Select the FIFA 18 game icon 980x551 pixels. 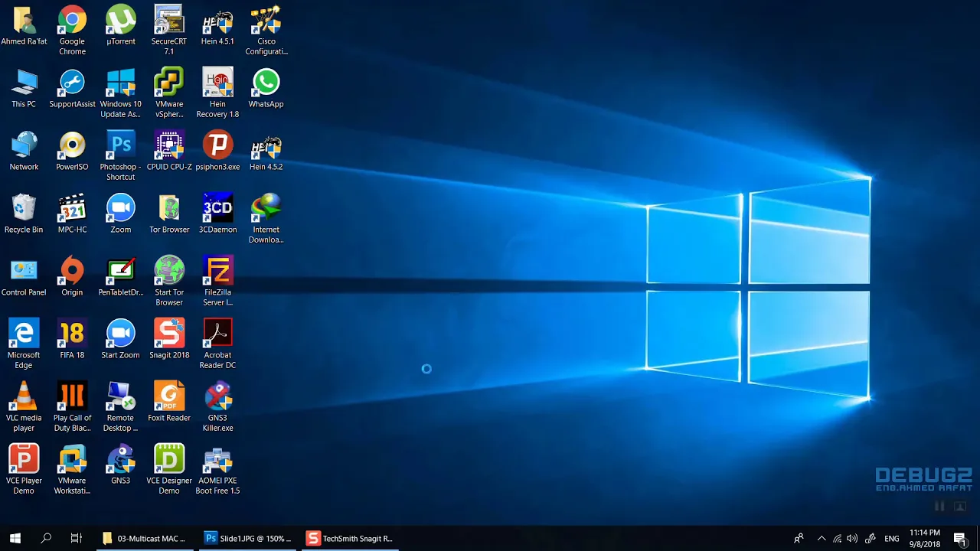[x=72, y=339]
